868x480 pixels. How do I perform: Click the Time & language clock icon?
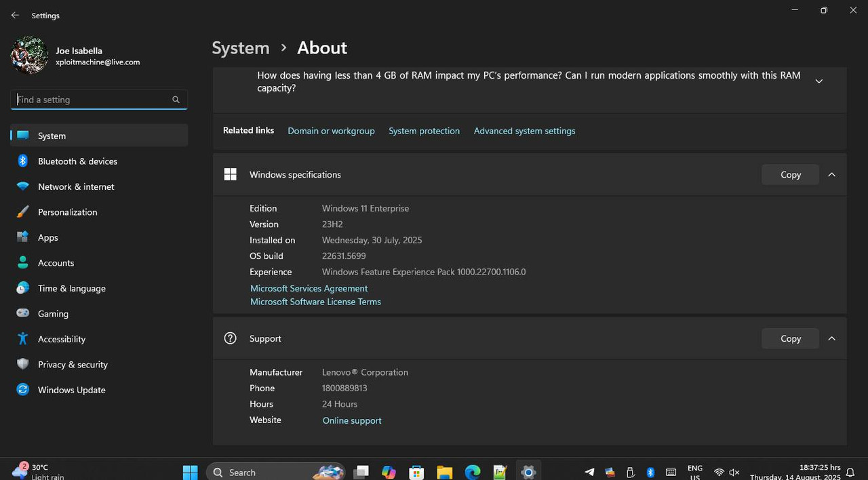(x=23, y=288)
